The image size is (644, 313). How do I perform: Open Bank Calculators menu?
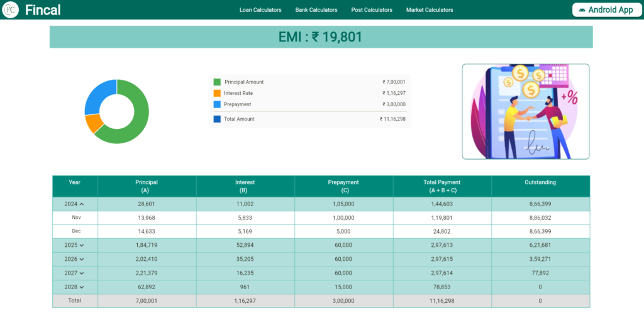coord(316,10)
